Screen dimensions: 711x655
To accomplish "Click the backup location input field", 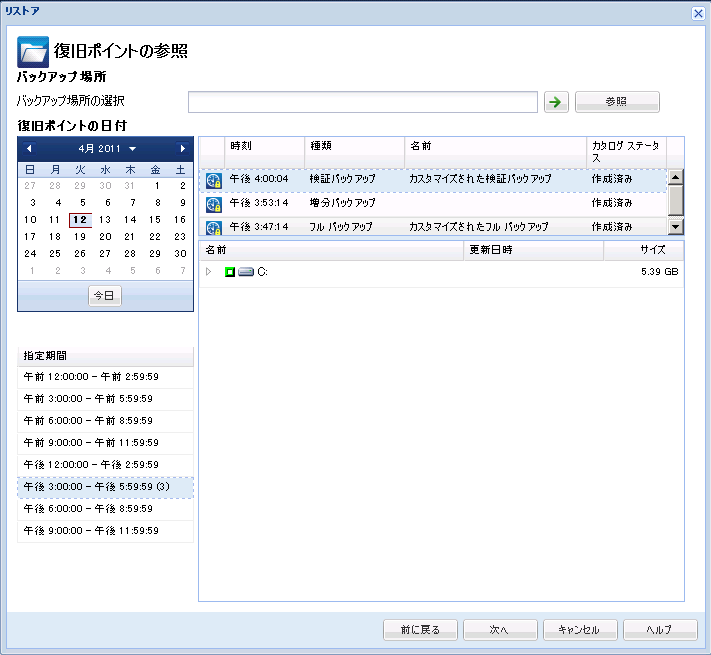I will pyautogui.click(x=363, y=101).
